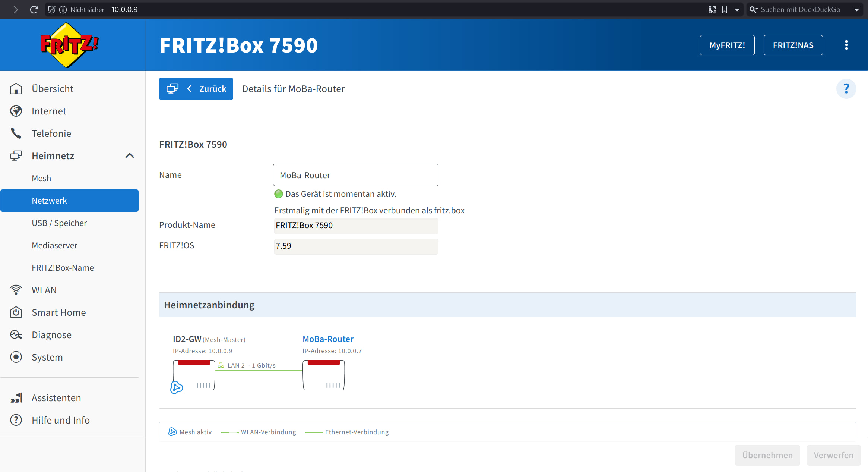Follow the MoBa-Router link in Heimnetzanbindung
This screenshot has height=472, width=868.
pyautogui.click(x=328, y=339)
